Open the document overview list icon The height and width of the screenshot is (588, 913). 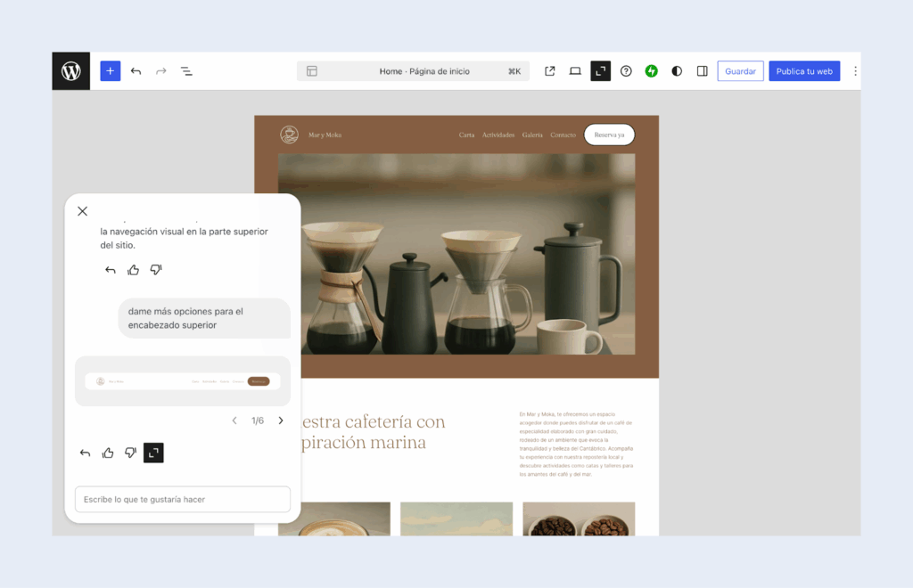(186, 71)
